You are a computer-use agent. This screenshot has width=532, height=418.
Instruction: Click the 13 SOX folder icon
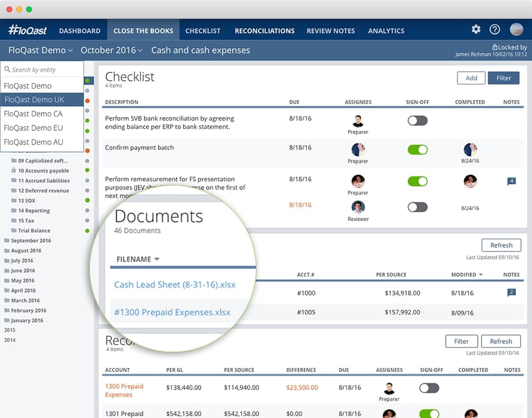(14, 201)
